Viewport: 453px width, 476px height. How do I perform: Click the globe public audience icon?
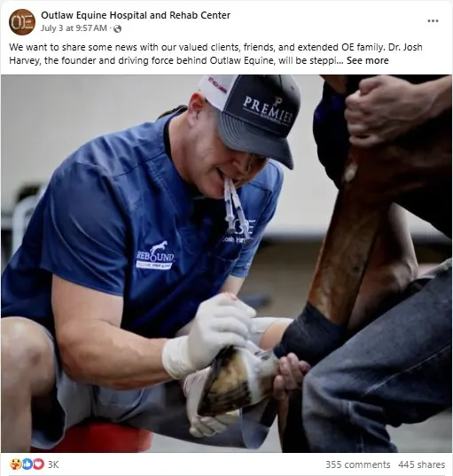point(118,29)
